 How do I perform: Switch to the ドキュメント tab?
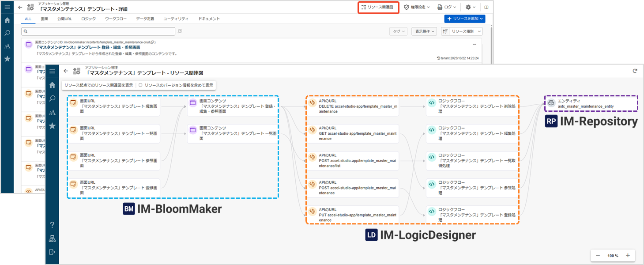[x=209, y=19]
